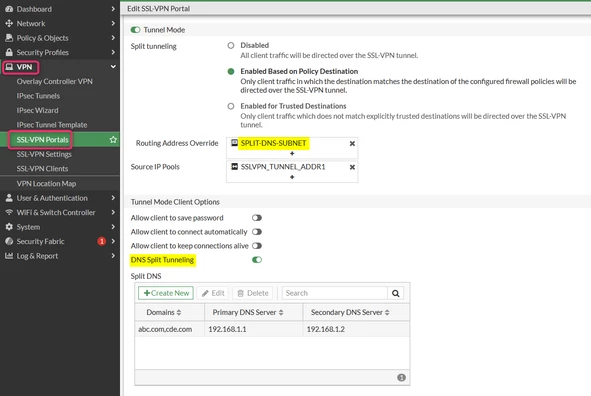Select Disabled split tunneling option

231,46
